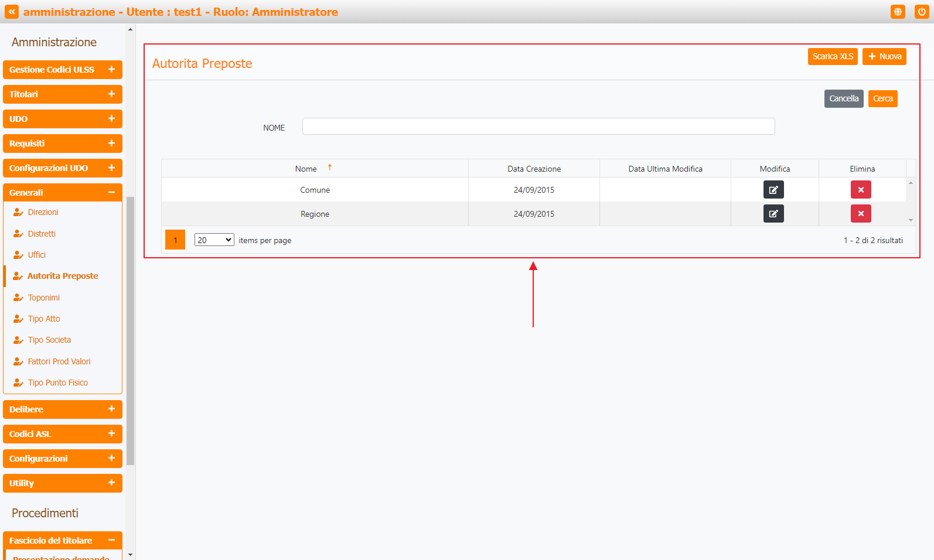Collapse sidebar with double-chevron icon
Image resolution: width=934 pixels, height=560 pixels.
[12, 12]
